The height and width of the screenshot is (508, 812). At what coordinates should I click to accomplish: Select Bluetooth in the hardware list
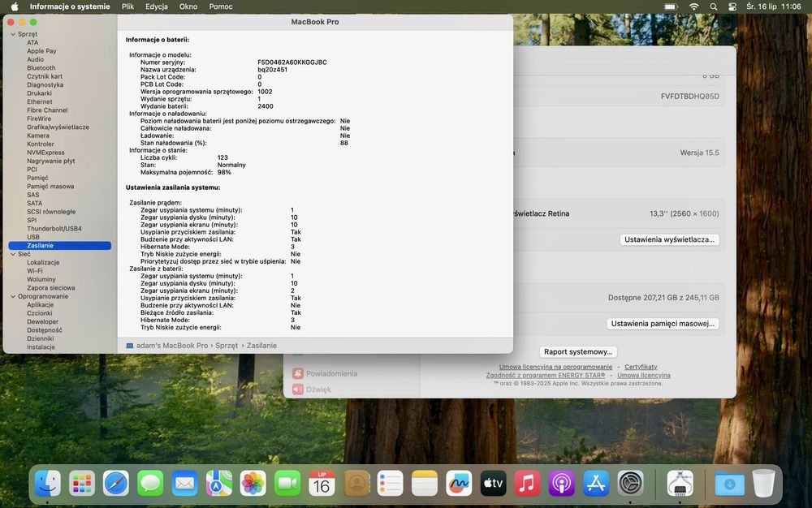tap(41, 68)
